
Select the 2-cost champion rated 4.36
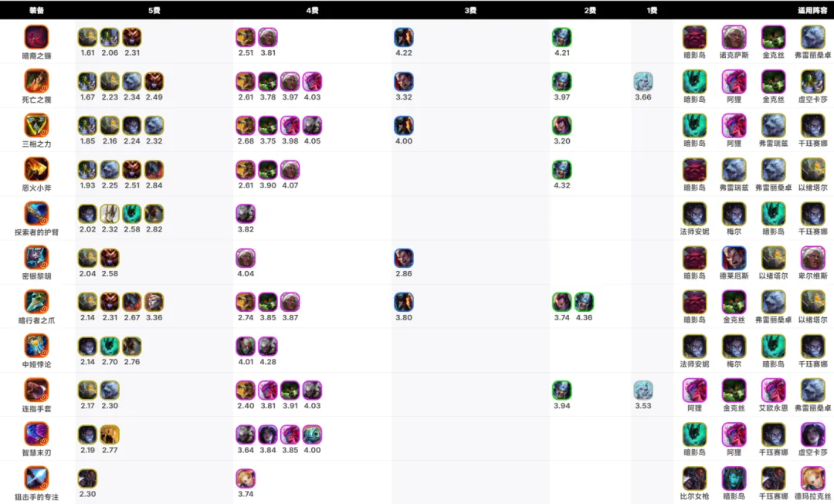584,302
